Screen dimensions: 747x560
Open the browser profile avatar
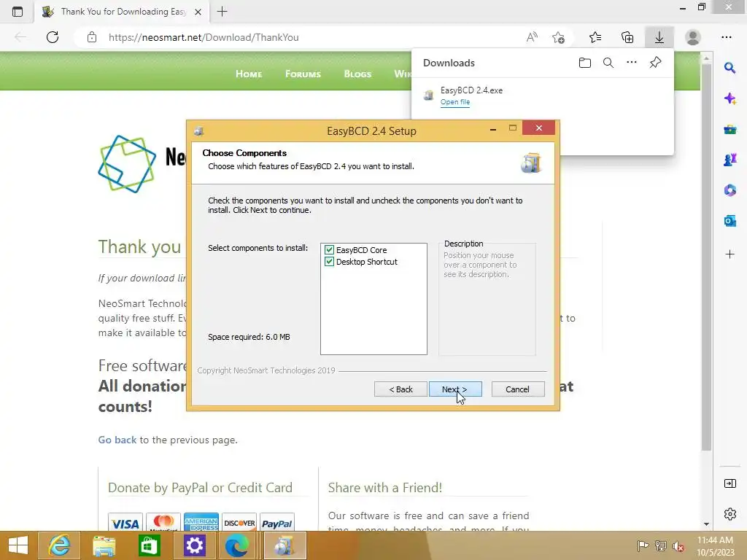(x=693, y=37)
